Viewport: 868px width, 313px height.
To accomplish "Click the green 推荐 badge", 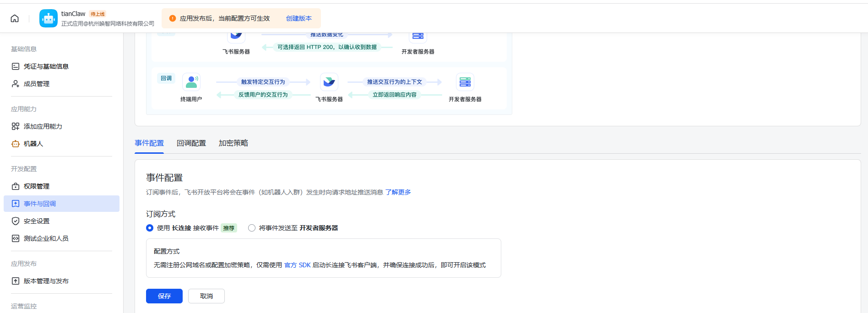I will click(x=229, y=228).
